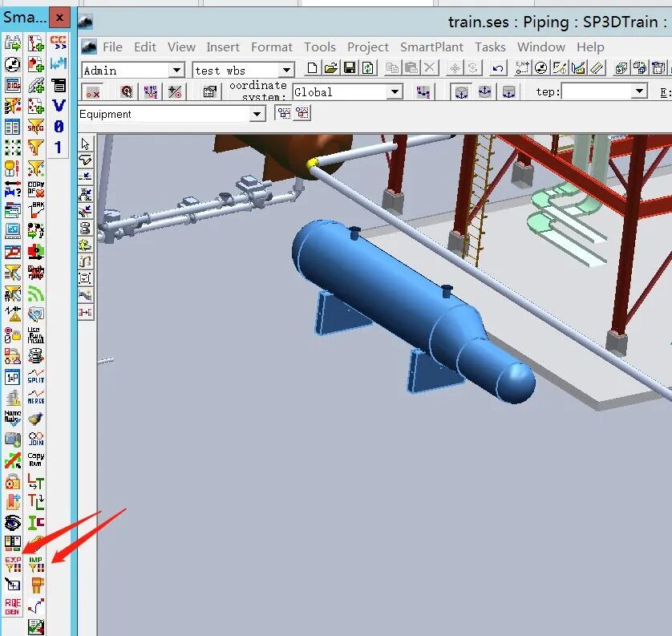
Task: Click the blue V icon
Action: pos(59,105)
